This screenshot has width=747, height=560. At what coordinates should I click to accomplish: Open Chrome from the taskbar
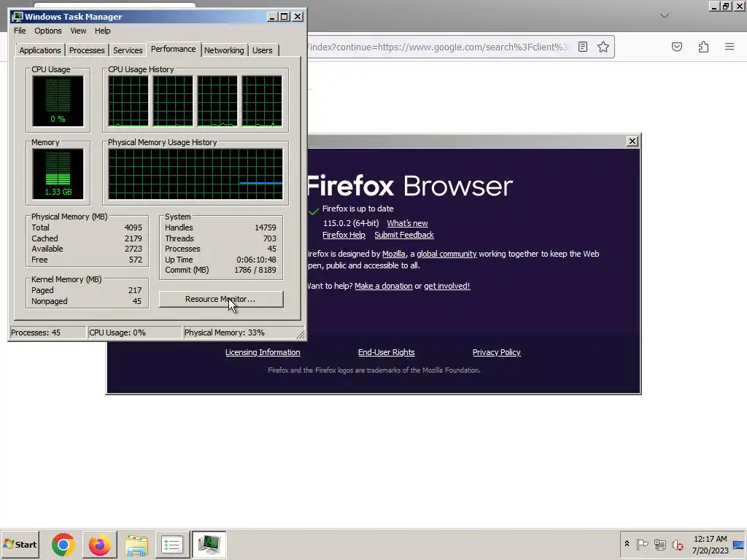click(x=63, y=544)
